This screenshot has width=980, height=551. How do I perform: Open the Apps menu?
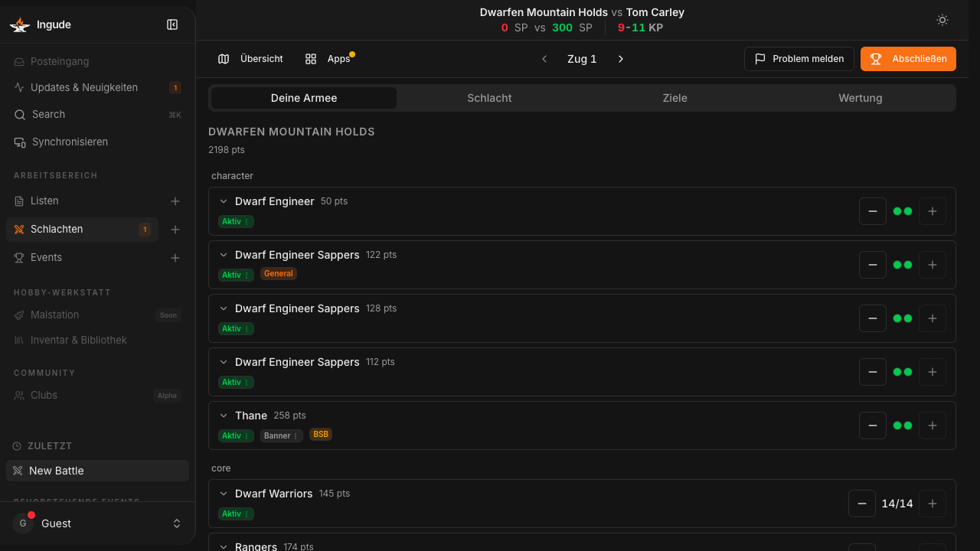coord(328,59)
